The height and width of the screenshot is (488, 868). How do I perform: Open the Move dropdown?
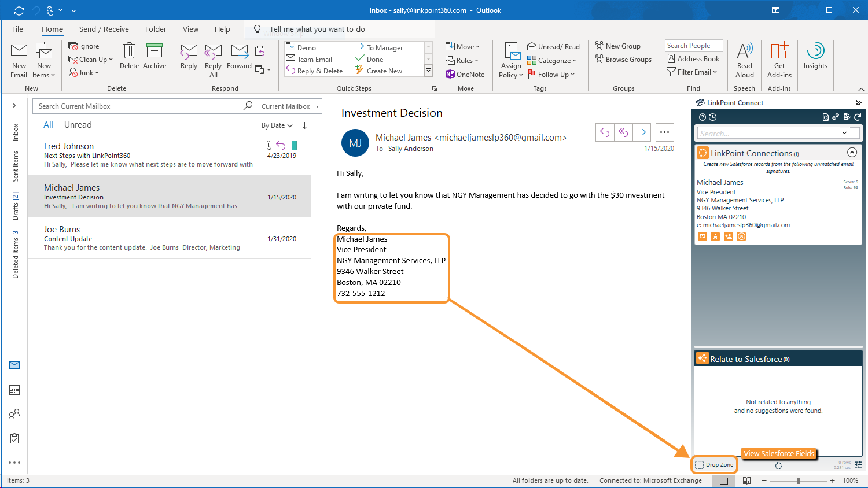click(463, 46)
